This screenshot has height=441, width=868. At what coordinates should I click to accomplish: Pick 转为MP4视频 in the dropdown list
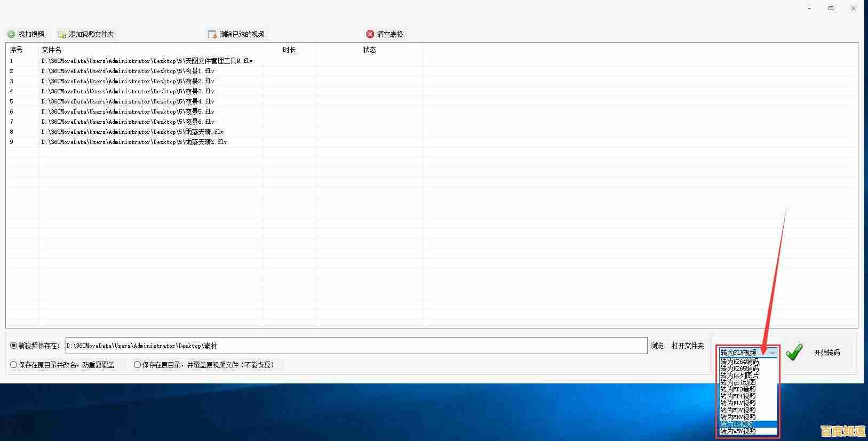click(x=738, y=397)
